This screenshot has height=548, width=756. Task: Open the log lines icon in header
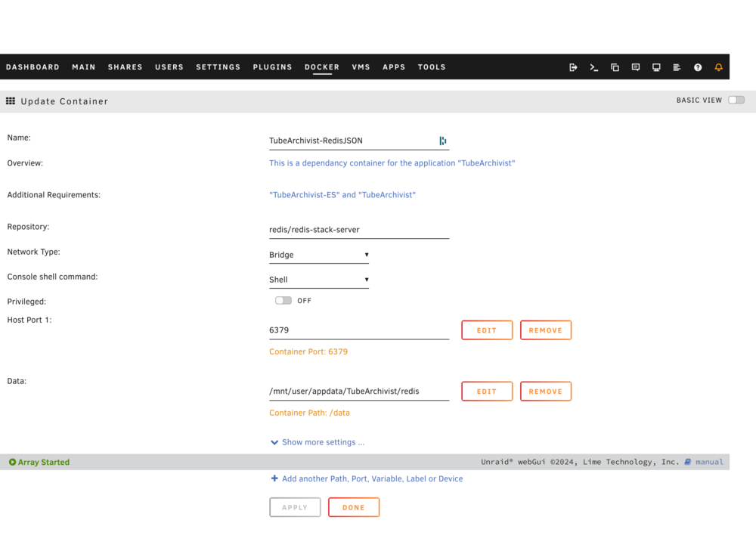click(677, 67)
